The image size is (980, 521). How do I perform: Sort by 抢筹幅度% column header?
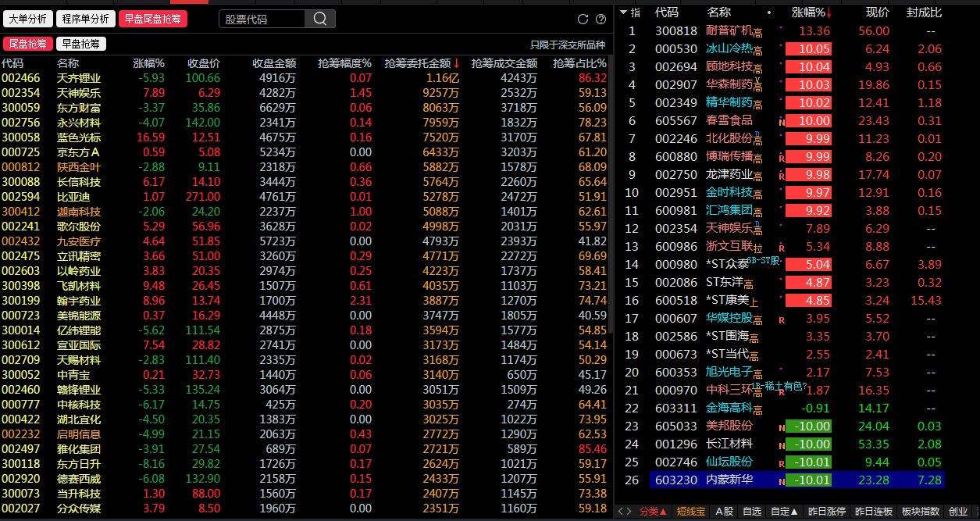345,62
